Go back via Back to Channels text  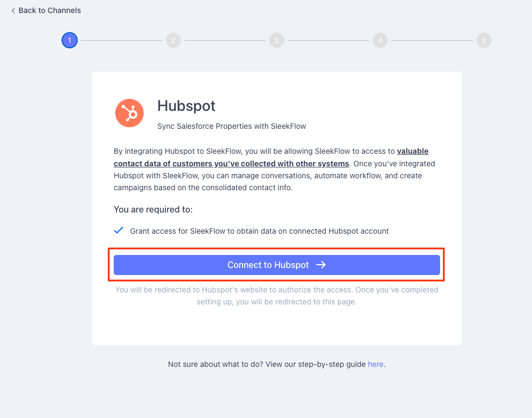coord(50,10)
